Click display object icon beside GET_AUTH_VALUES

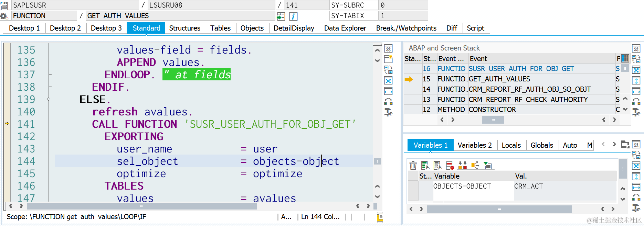point(281,16)
